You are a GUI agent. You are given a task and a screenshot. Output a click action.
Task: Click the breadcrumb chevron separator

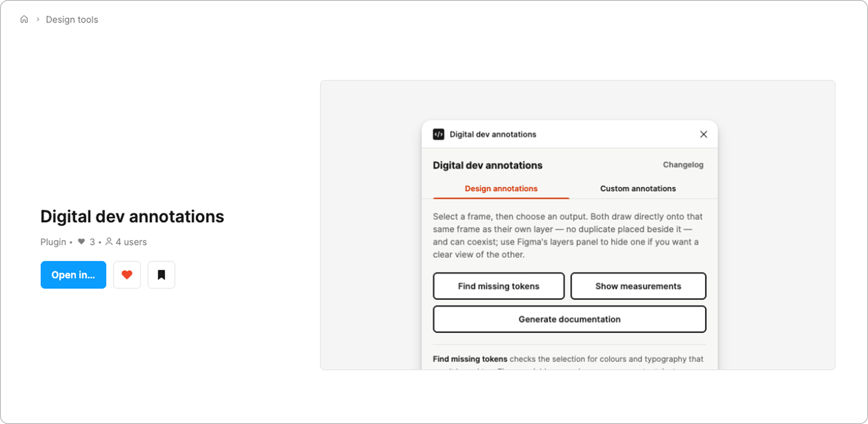38,19
